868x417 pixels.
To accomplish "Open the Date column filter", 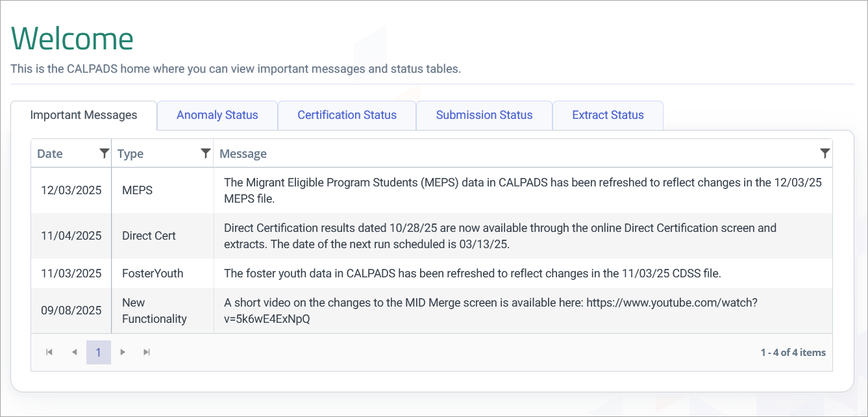I will (x=105, y=153).
